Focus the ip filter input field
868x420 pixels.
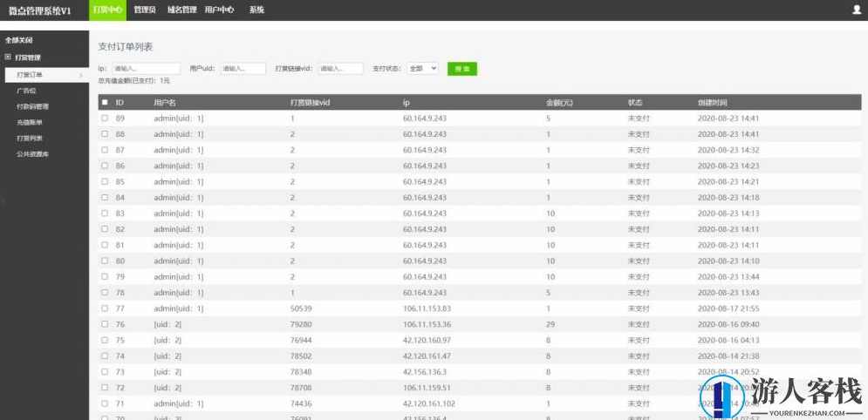click(x=145, y=68)
